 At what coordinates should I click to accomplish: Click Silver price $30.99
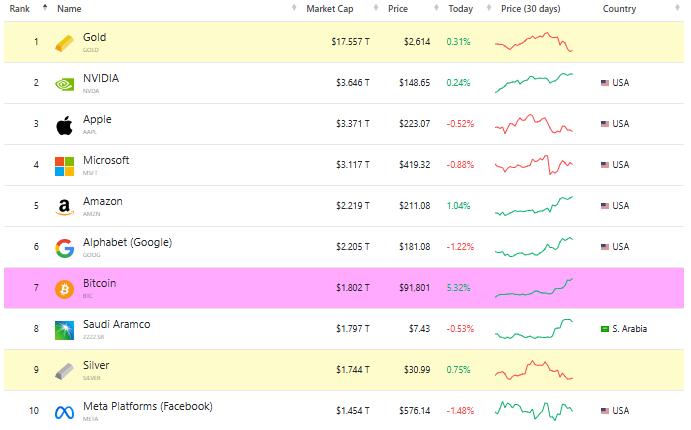[417, 370]
